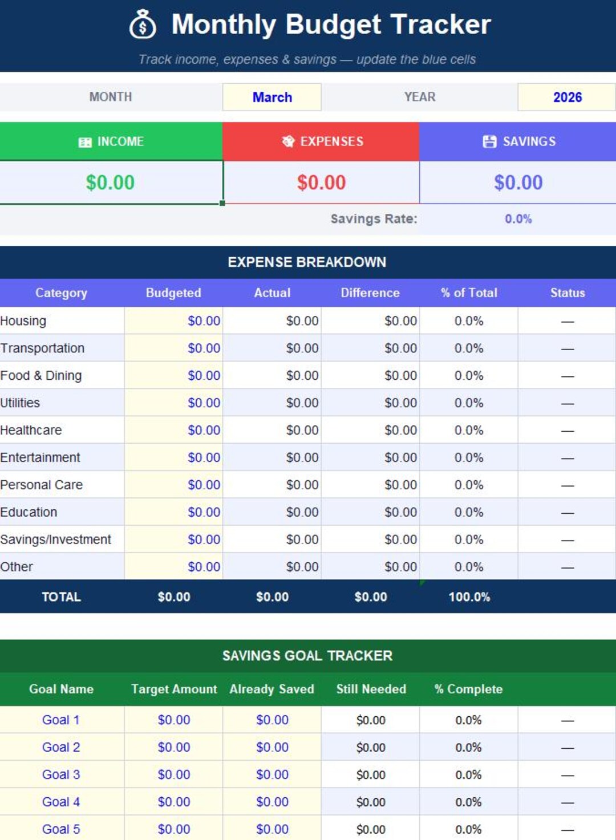Screen dimensions: 616x840
Task: Click the Monthly Budget Tracker title
Action: coord(331,25)
